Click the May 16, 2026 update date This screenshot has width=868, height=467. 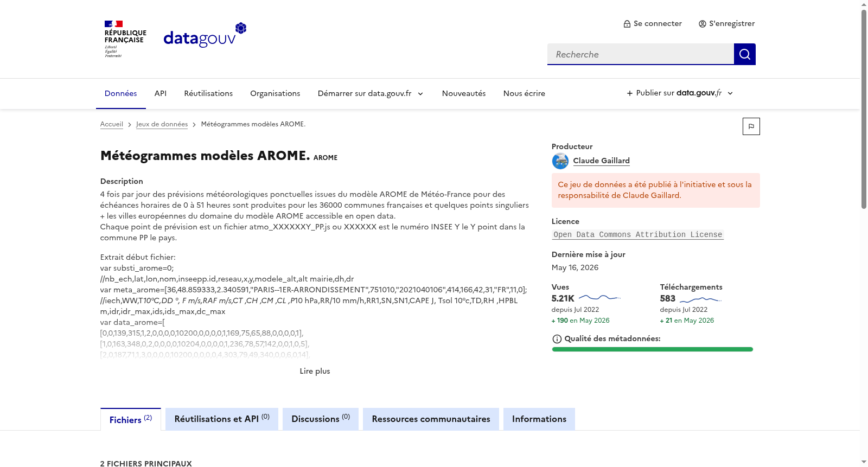(x=575, y=267)
